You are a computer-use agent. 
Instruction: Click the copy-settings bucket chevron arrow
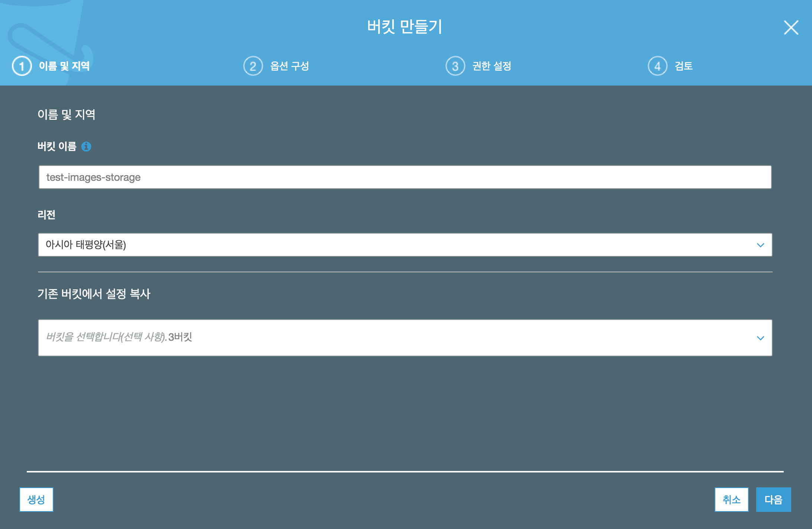(760, 338)
